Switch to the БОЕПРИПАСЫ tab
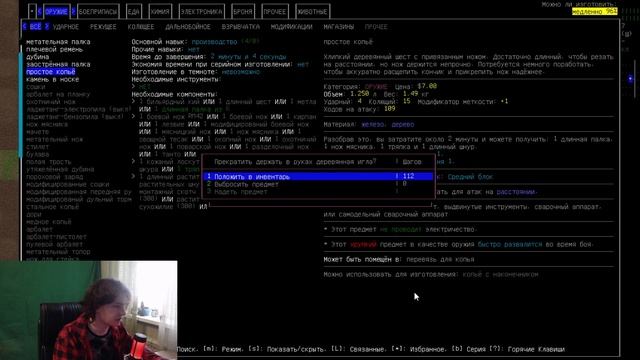The width and height of the screenshot is (640, 360). pos(98,12)
